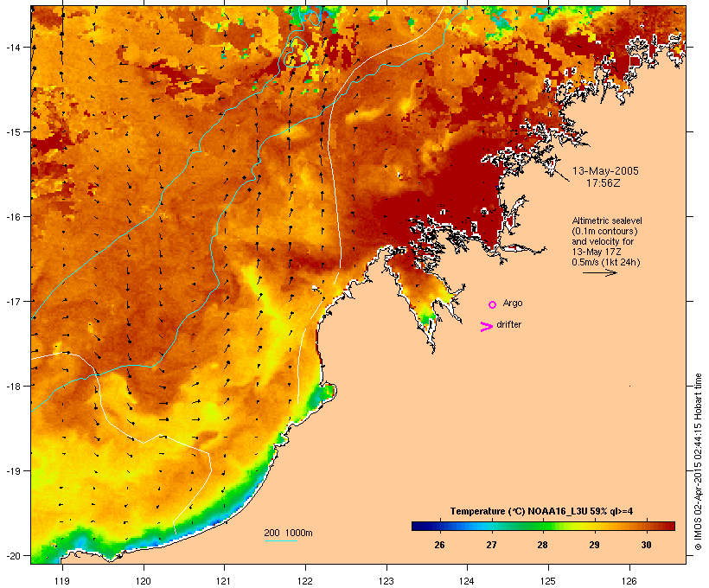The width and height of the screenshot is (709, 588).
Task: Click the longitude axis label 120
Action: (x=144, y=581)
